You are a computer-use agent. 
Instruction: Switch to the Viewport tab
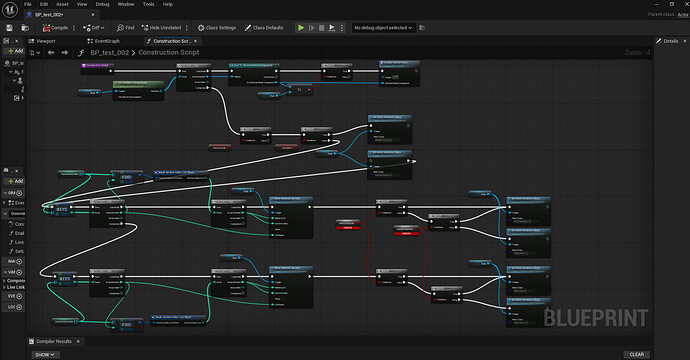point(42,41)
